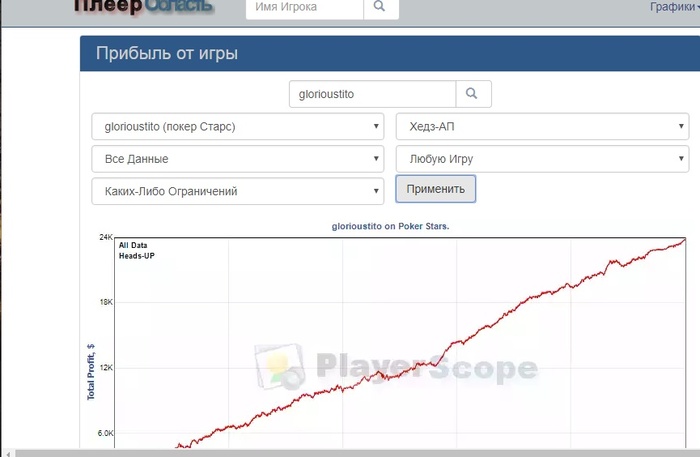Open the gloriousstito (покер Старс) dropdown
The width and height of the screenshot is (700, 457).
tap(238, 126)
